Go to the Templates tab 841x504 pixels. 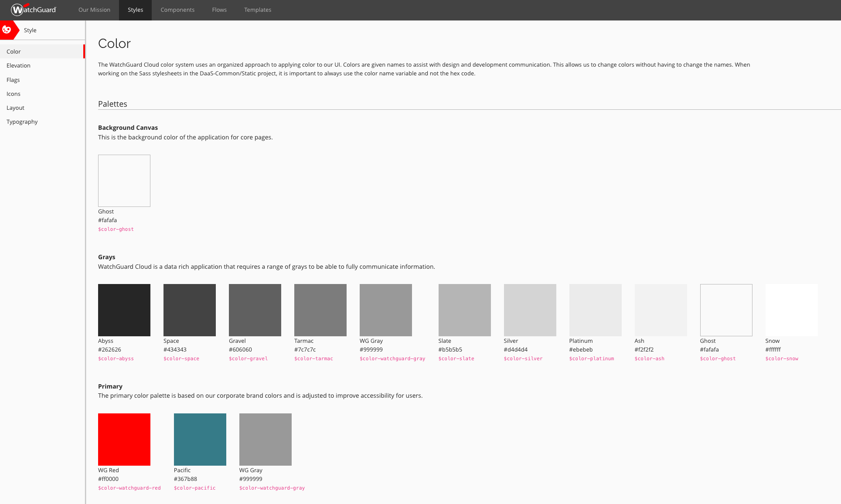(x=257, y=10)
